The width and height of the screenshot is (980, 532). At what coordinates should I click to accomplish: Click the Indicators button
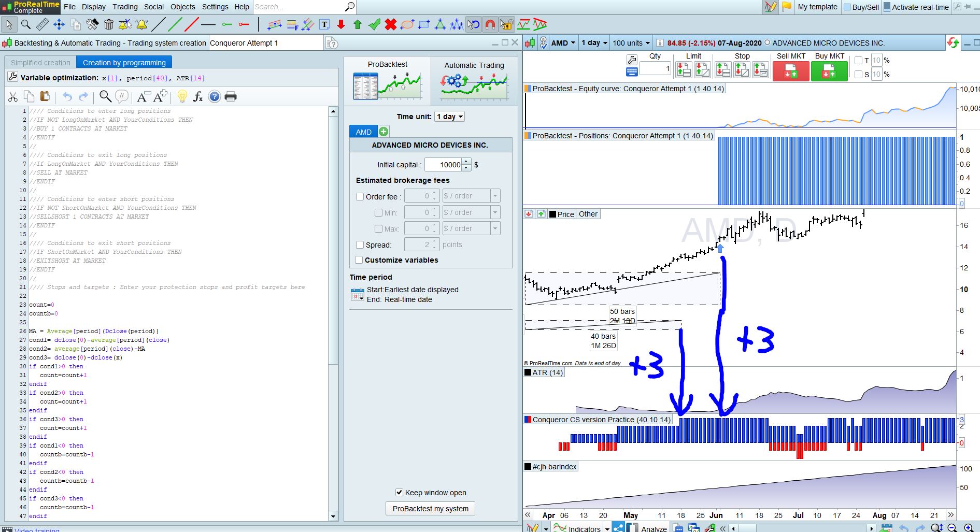pyautogui.click(x=578, y=528)
